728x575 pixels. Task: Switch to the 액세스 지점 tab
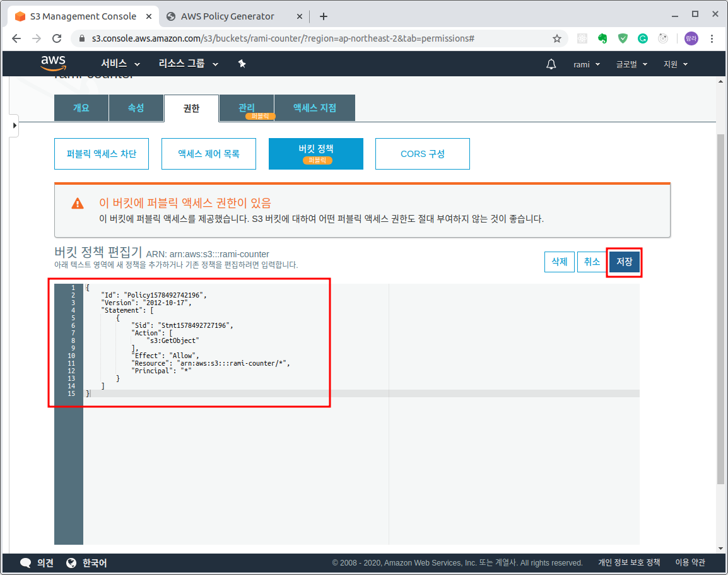click(x=315, y=108)
